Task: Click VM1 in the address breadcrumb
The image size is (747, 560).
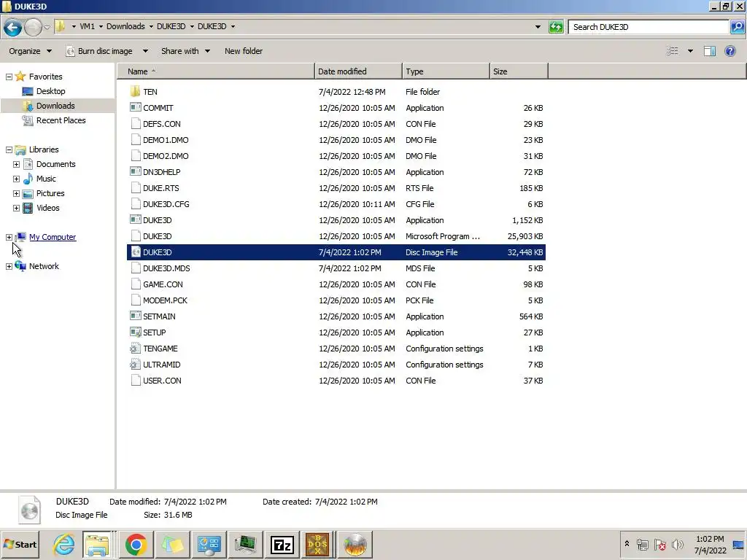Action: pos(88,26)
